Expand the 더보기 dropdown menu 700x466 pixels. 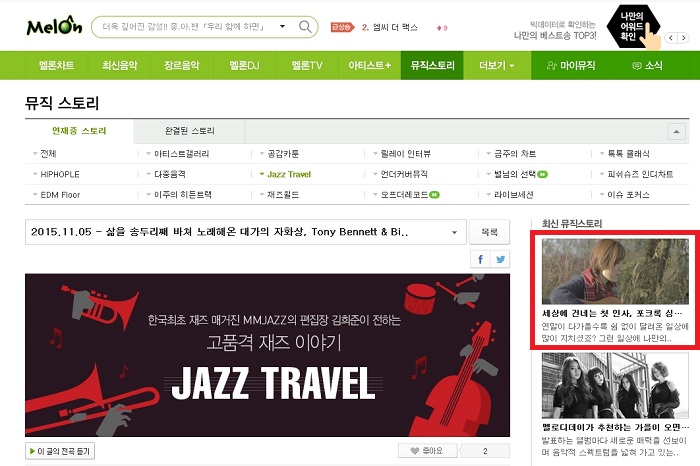pyautogui.click(x=496, y=65)
